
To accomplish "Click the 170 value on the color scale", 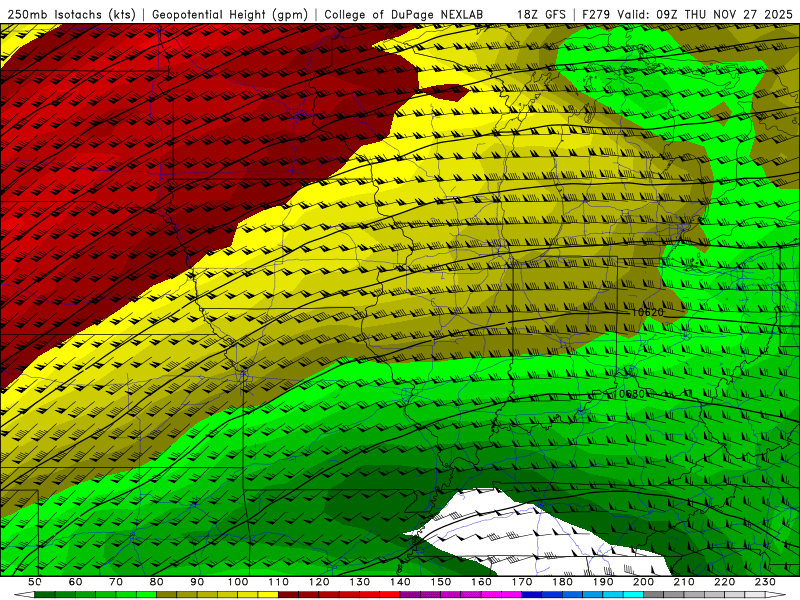I will coord(521,582).
